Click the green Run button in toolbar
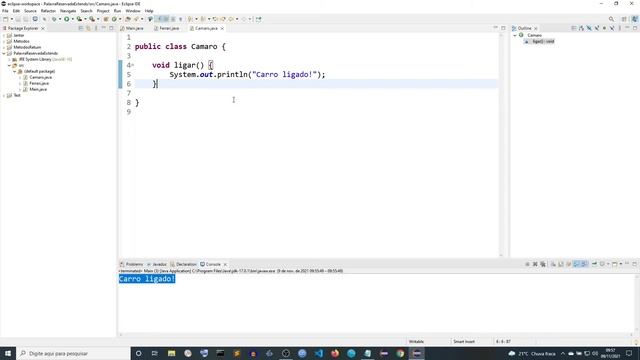640x360 pixels. coord(67,19)
